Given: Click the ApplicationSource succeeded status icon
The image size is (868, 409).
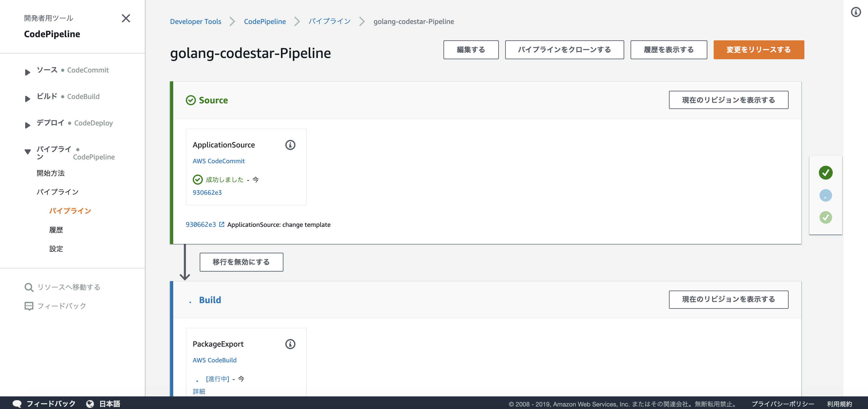Looking at the screenshot, I should coord(197,179).
